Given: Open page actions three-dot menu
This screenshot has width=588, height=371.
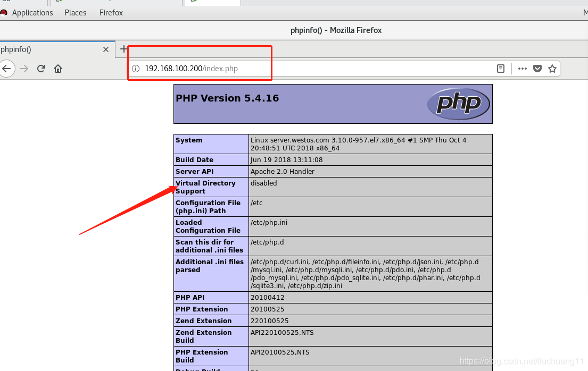Looking at the screenshot, I should (x=523, y=69).
